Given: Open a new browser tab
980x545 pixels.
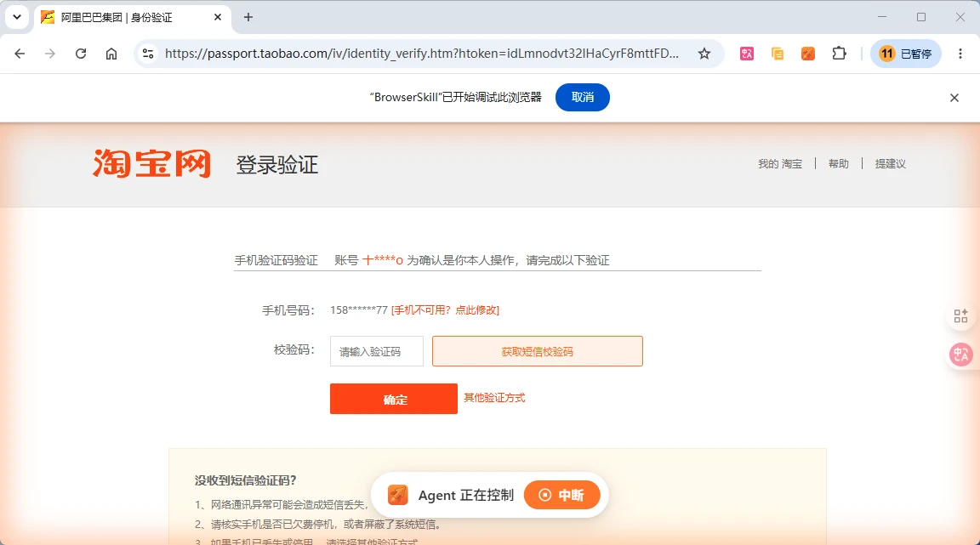Looking at the screenshot, I should pyautogui.click(x=248, y=18).
